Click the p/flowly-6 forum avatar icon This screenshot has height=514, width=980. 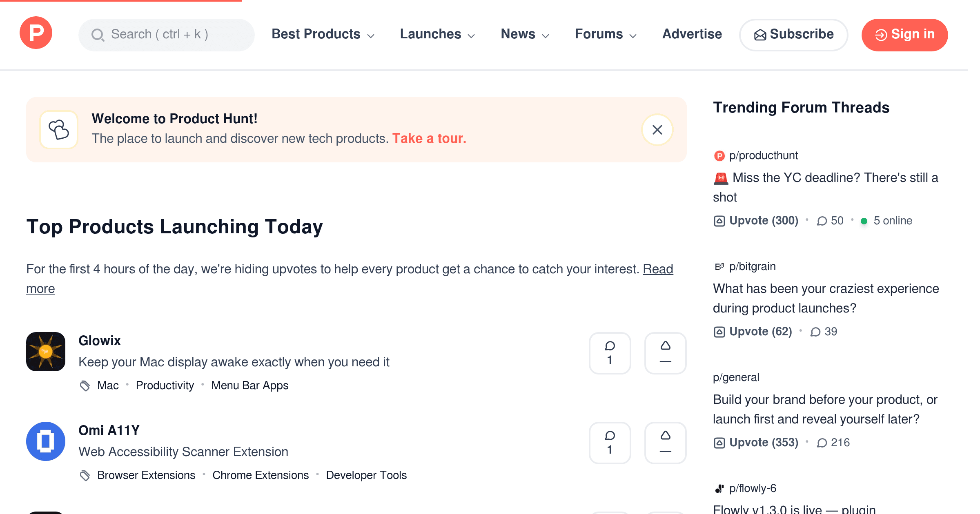coord(719,489)
